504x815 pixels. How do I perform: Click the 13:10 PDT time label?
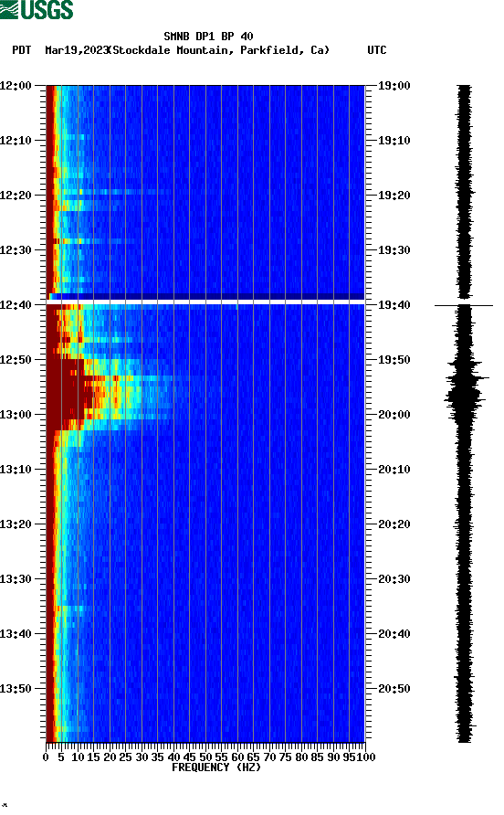point(16,470)
